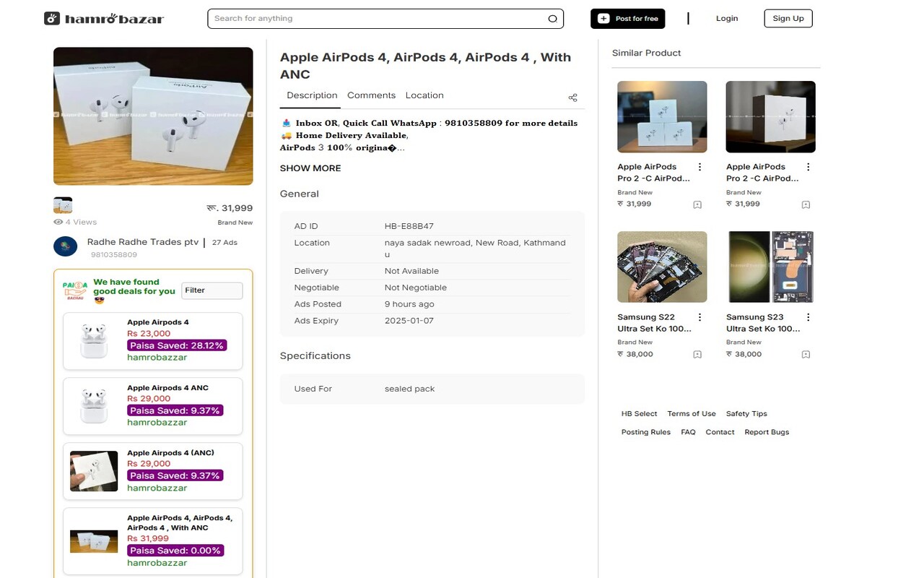The image size is (924, 578).
Task: Click inside the Search for anything field
Action: [325, 18]
